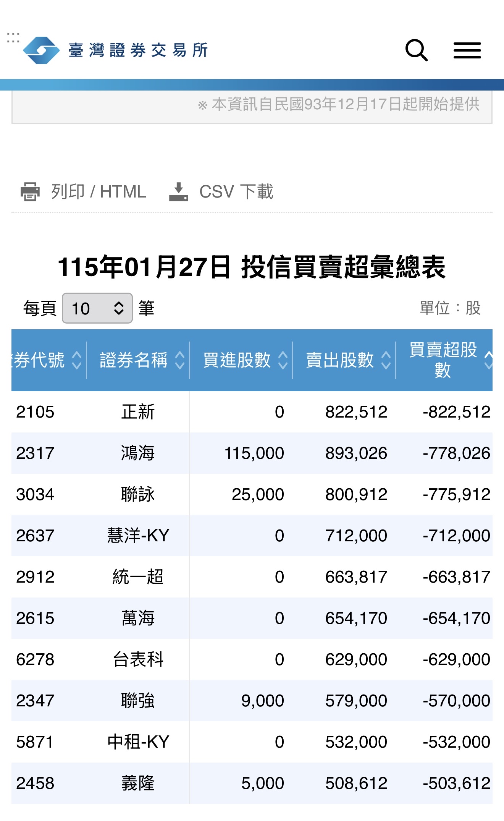Select stock code 3034

35,494
